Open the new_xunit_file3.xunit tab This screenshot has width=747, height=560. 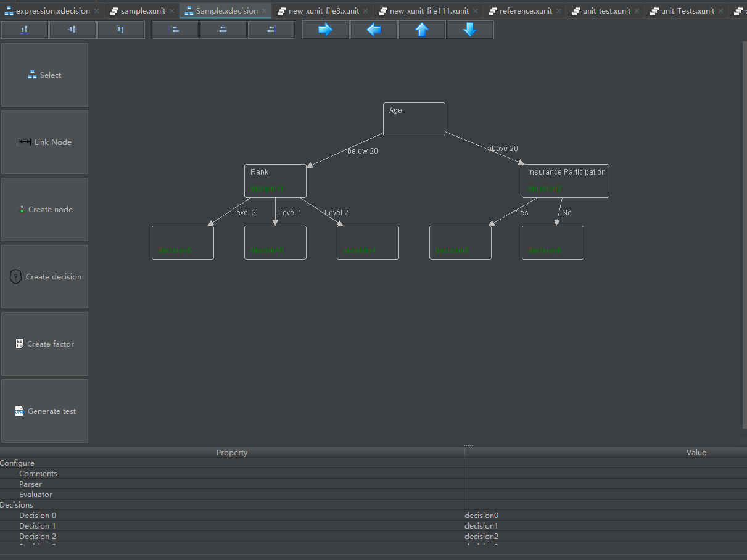[323, 10]
